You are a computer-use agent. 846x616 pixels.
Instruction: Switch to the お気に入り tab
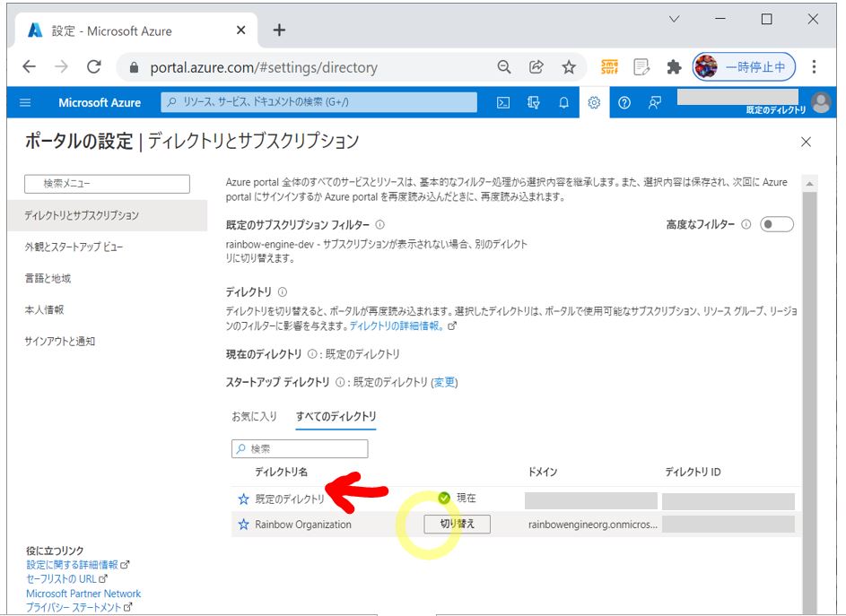[x=254, y=416]
